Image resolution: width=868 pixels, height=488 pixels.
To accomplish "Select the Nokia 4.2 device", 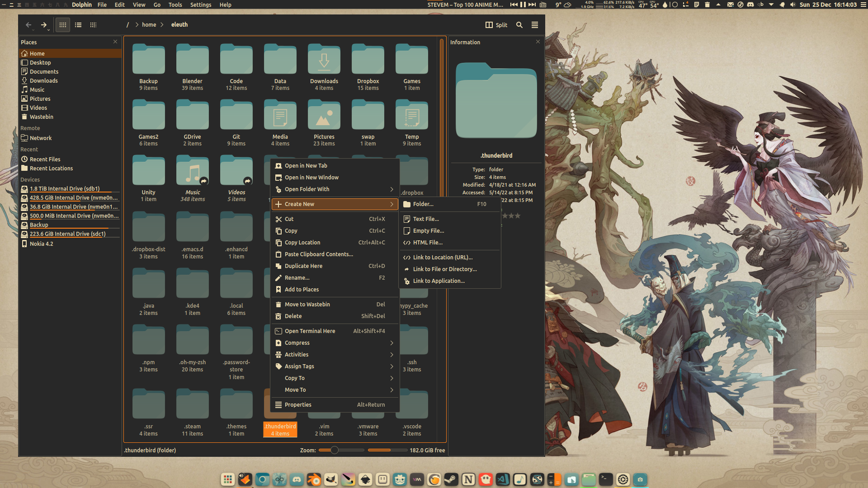I will pos(70,244).
